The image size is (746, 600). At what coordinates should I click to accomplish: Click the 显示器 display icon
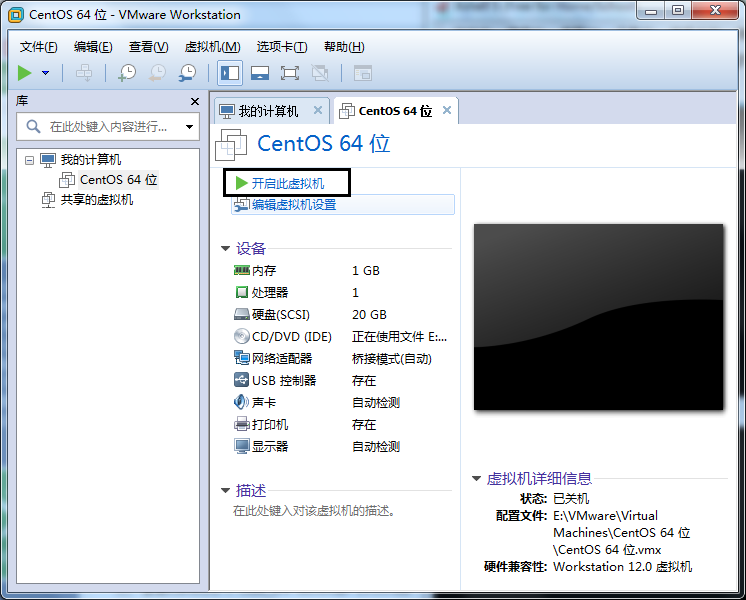pos(242,446)
